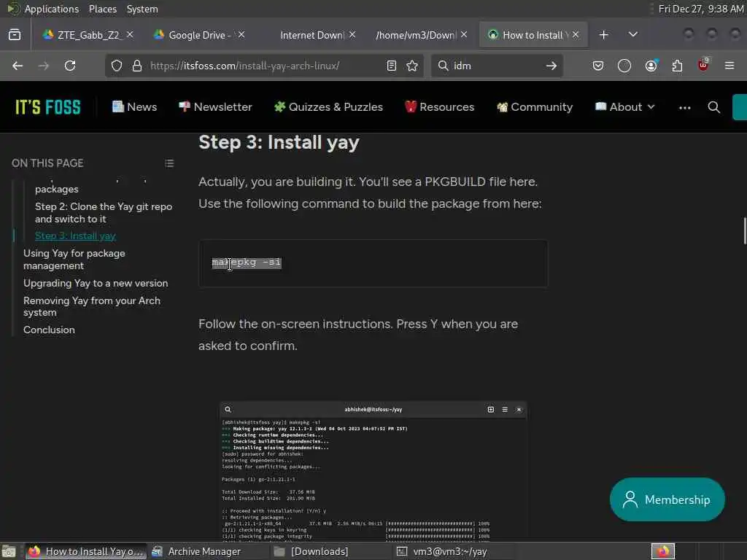Open Firefox View in the tab bar
This screenshot has height=560, width=747.
tap(15, 35)
